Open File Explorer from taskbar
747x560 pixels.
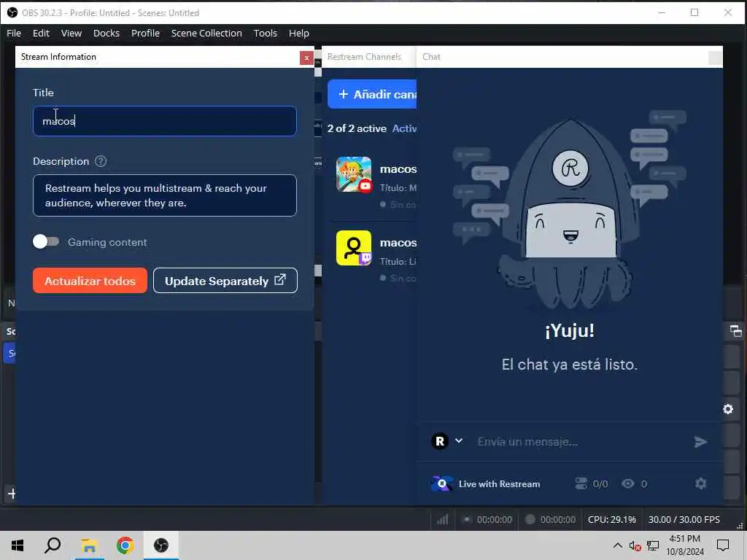[89, 545]
